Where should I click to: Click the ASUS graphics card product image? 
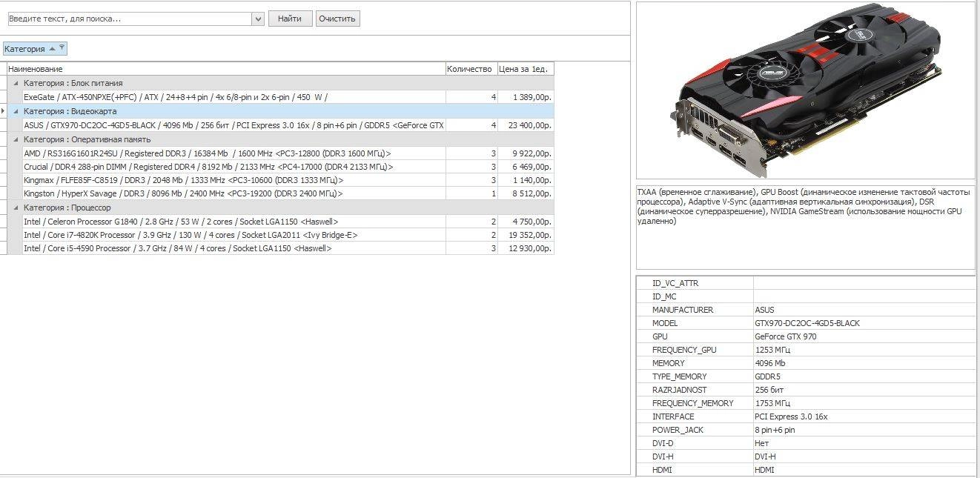[806, 90]
